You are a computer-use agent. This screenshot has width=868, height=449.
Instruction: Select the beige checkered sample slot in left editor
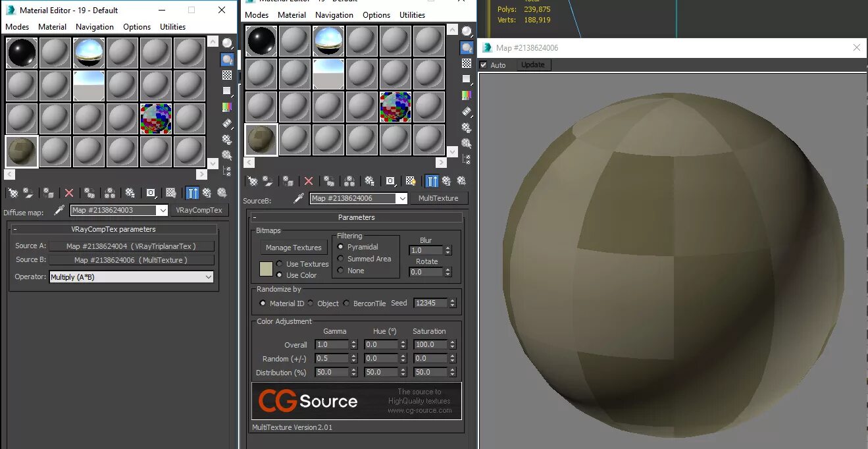[22, 151]
